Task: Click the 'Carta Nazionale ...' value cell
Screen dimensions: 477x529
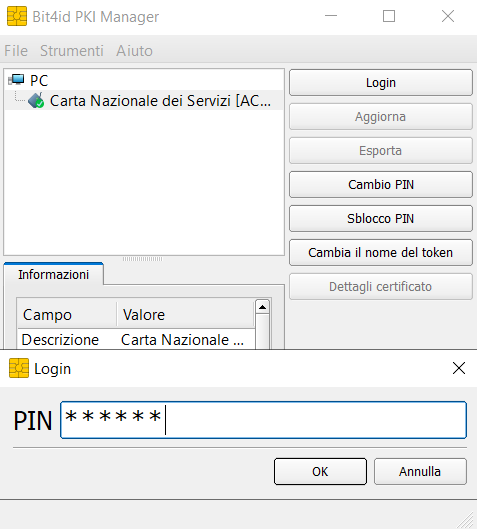Action: click(183, 339)
